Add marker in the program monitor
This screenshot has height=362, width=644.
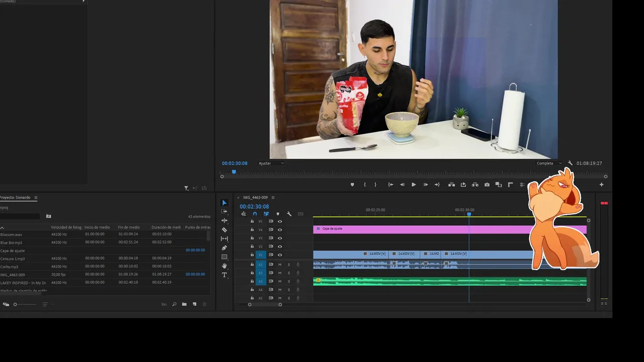(352, 185)
